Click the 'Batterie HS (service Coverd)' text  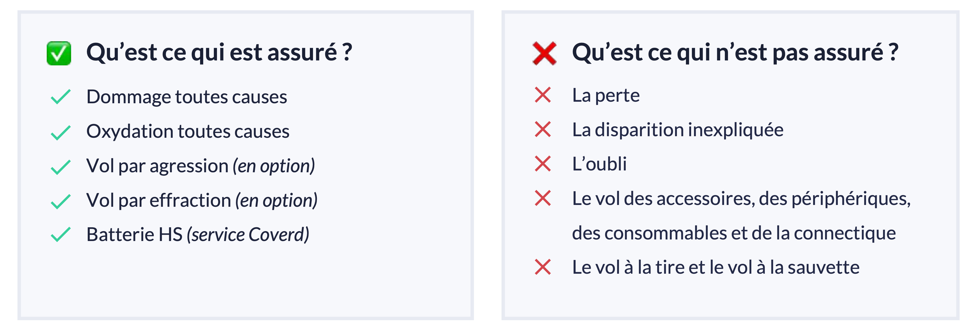click(x=198, y=235)
